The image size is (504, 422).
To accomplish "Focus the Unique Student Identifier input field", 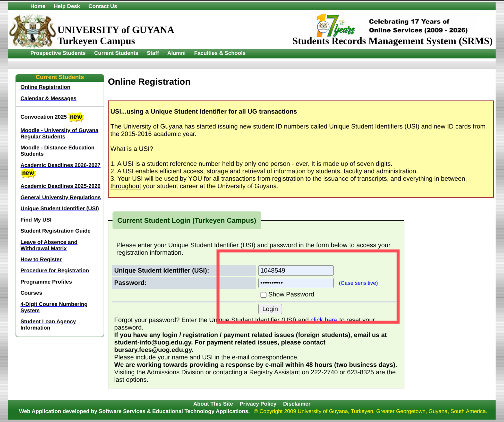I will click(296, 270).
